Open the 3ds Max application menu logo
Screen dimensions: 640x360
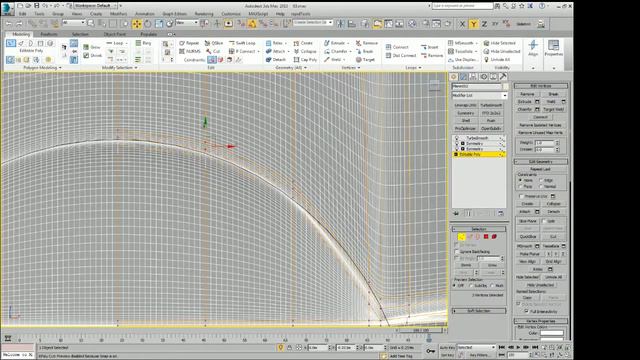(x=7, y=9)
